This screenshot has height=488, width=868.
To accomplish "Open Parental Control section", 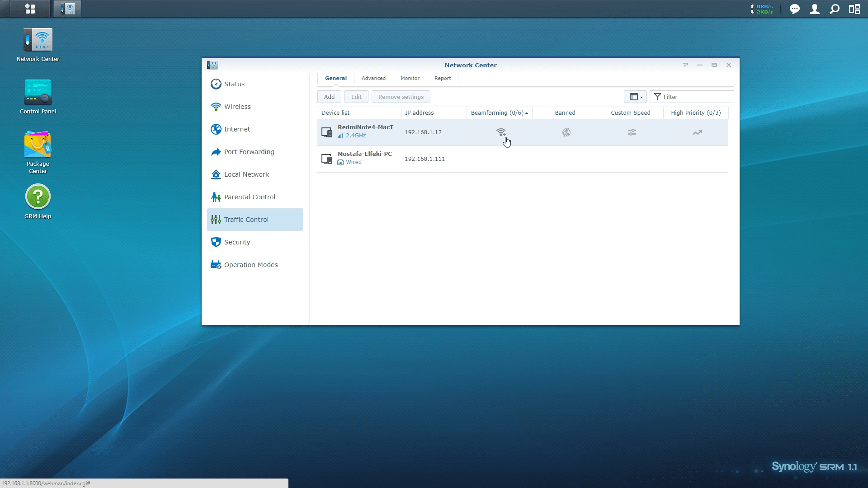I will 255,197.
